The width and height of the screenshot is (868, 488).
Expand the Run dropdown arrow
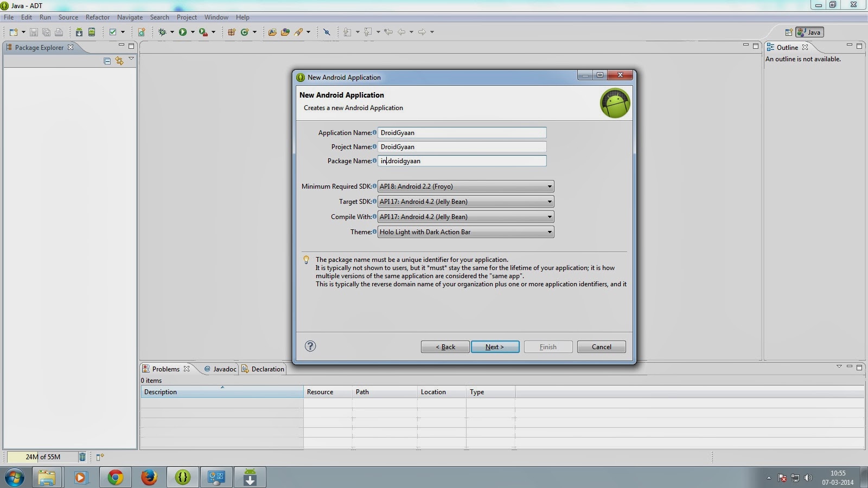(x=193, y=32)
